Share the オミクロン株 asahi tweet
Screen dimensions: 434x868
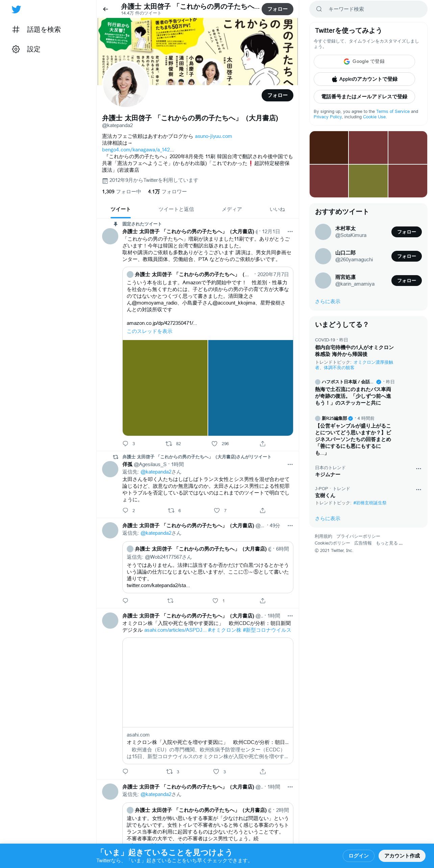point(263,772)
